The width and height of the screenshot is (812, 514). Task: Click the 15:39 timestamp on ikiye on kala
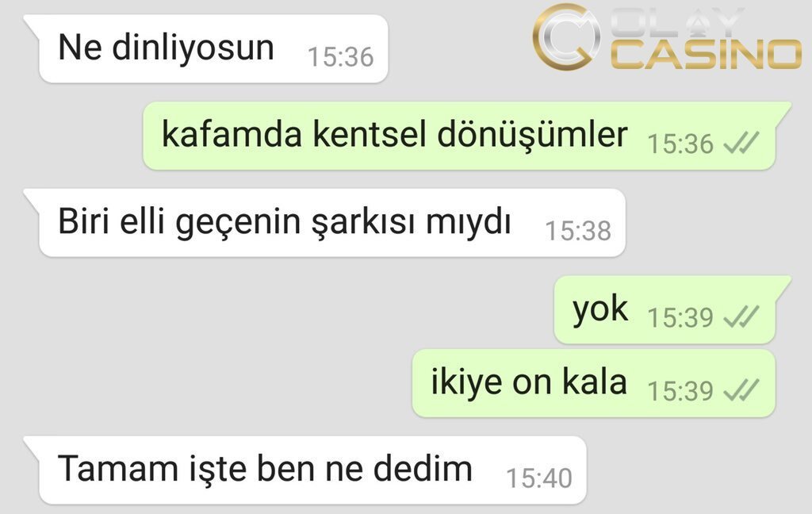[680, 391]
